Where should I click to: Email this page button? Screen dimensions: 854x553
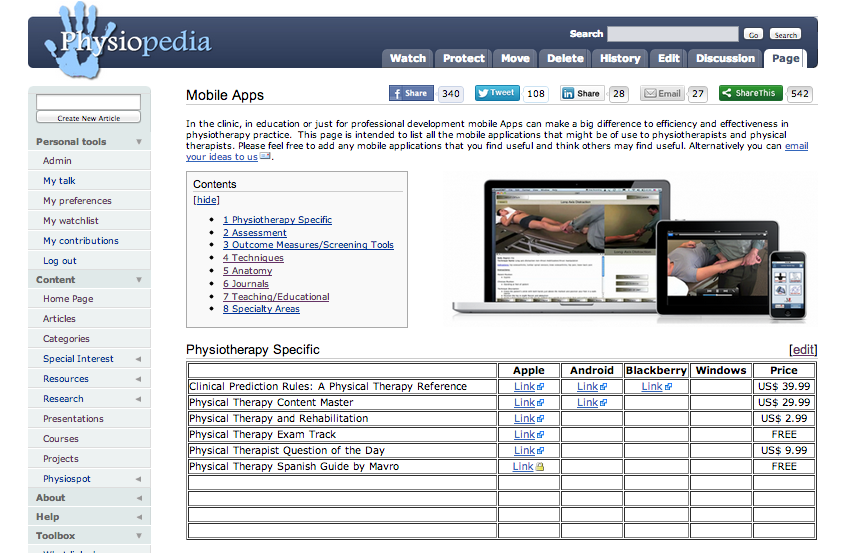[x=662, y=94]
